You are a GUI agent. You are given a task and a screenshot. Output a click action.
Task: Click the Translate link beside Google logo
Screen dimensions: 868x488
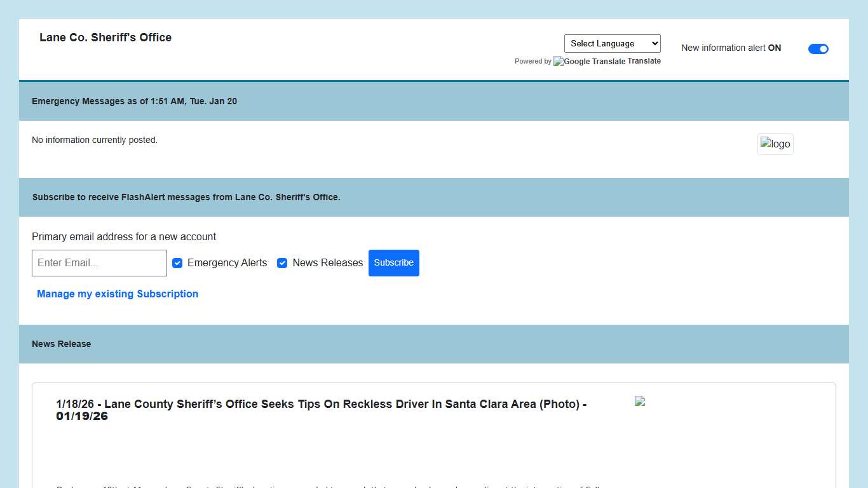coord(644,61)
